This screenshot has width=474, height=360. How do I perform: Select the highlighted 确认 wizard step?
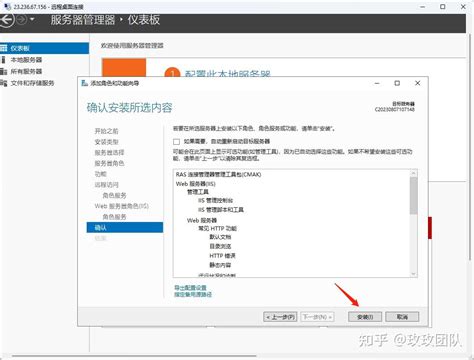[x=125, y=227]
